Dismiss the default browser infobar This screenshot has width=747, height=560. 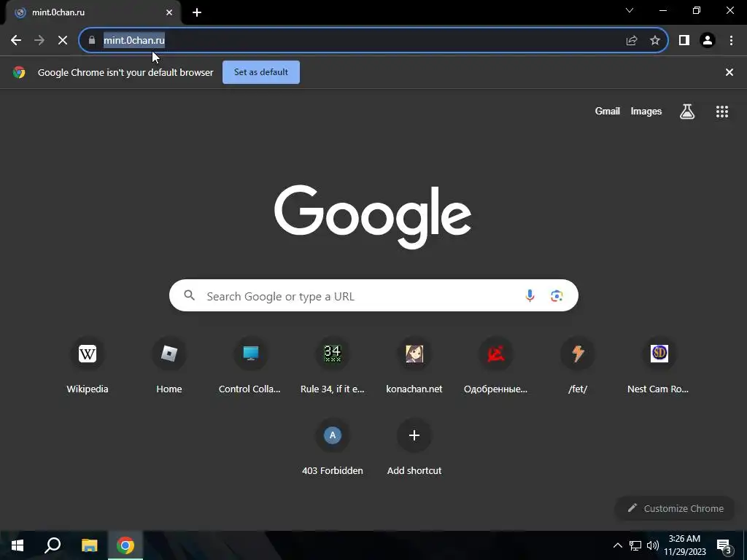point(729,72)
